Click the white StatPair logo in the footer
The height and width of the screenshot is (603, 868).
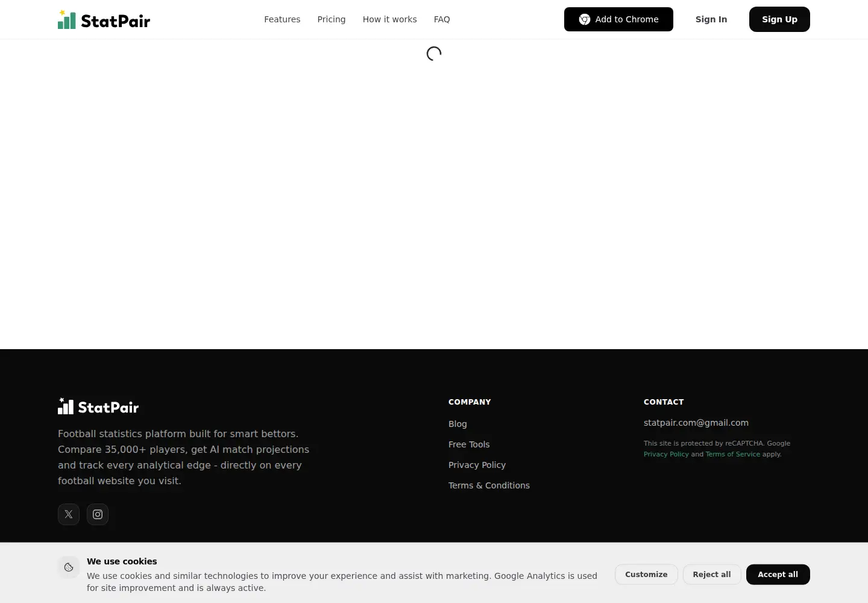(x=98, y=406)
